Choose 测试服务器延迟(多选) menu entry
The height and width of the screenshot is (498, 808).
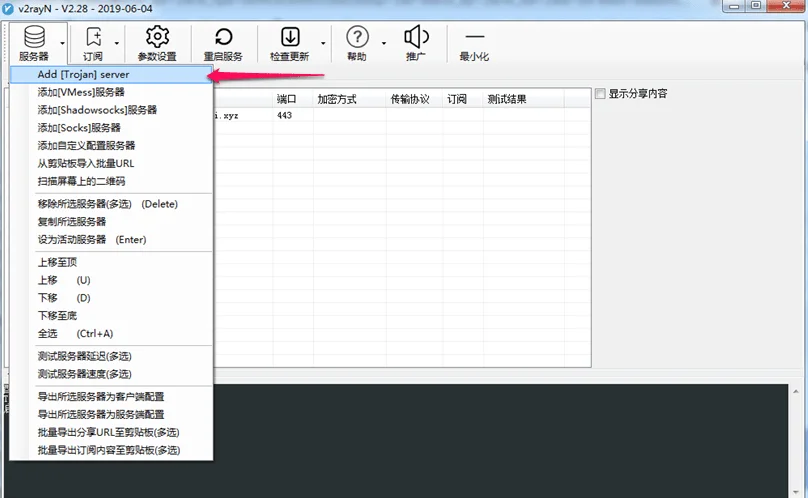(x=111, y=356)
